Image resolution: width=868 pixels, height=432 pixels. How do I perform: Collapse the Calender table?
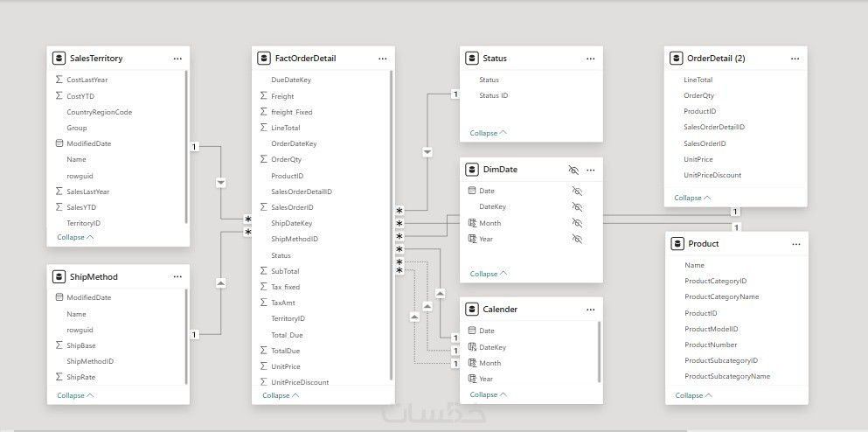[x=488, y=394]
